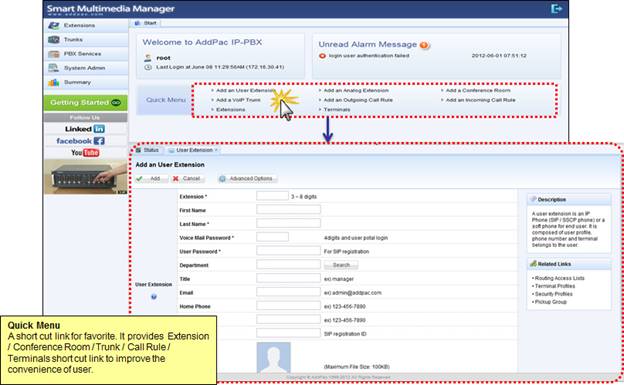
Task: Click the Getting Started green button
Action: pos(86,103)
